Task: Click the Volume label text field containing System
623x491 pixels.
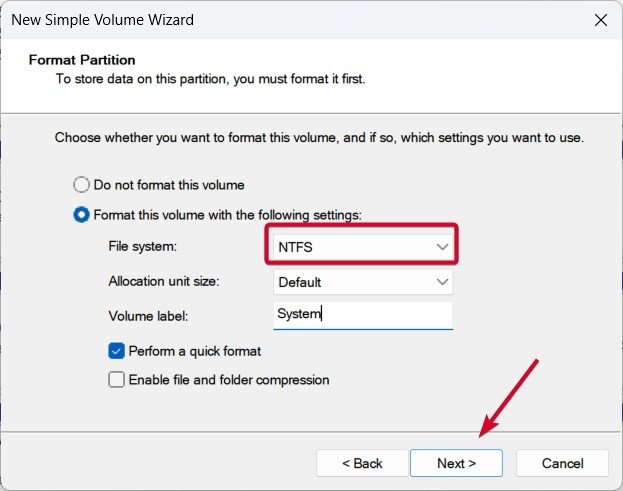Action: coord(362,315)
